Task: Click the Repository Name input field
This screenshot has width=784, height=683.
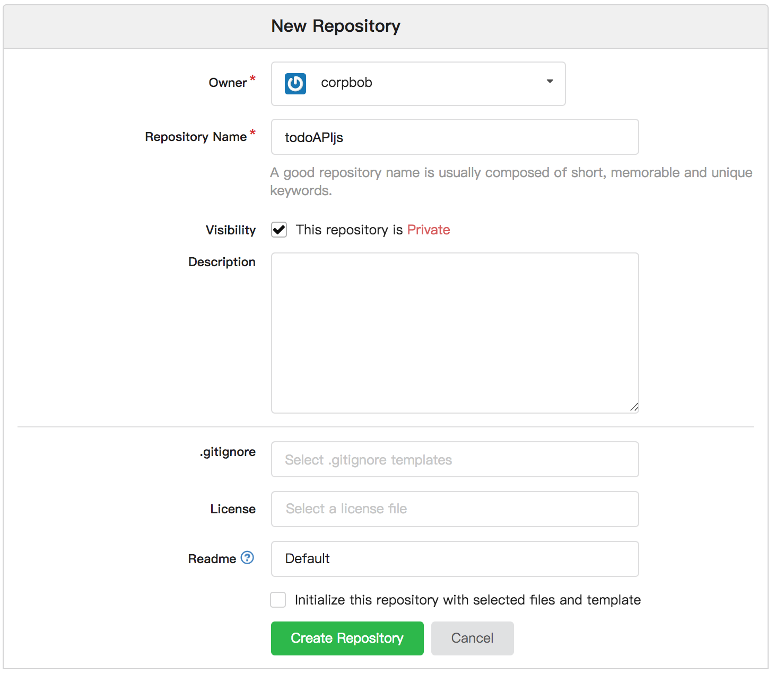Action: (x=455, y=137)
